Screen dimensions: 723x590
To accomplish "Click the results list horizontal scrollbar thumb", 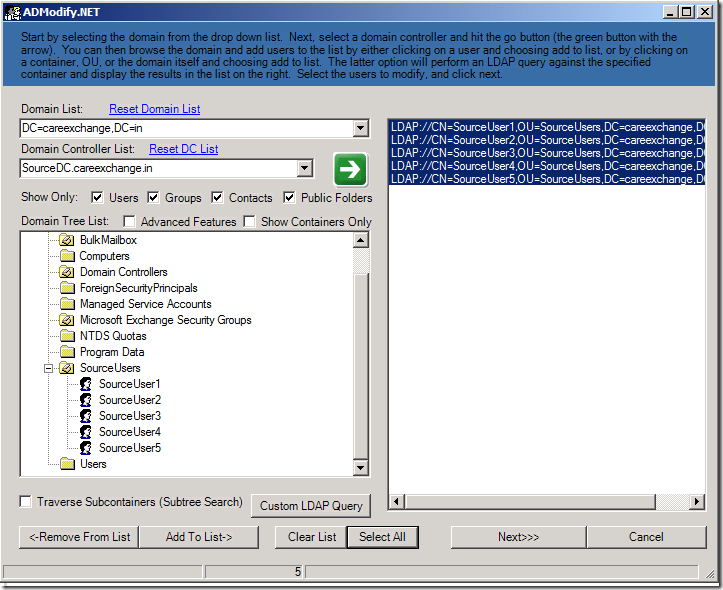I will (x=530, y=501).
